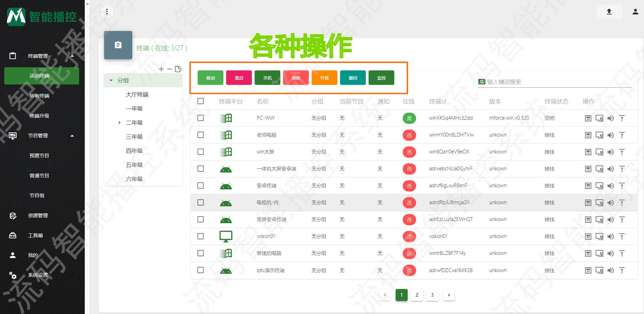
Task: Expand the 二年级 tree node arrow
Action: coord(120,123)
